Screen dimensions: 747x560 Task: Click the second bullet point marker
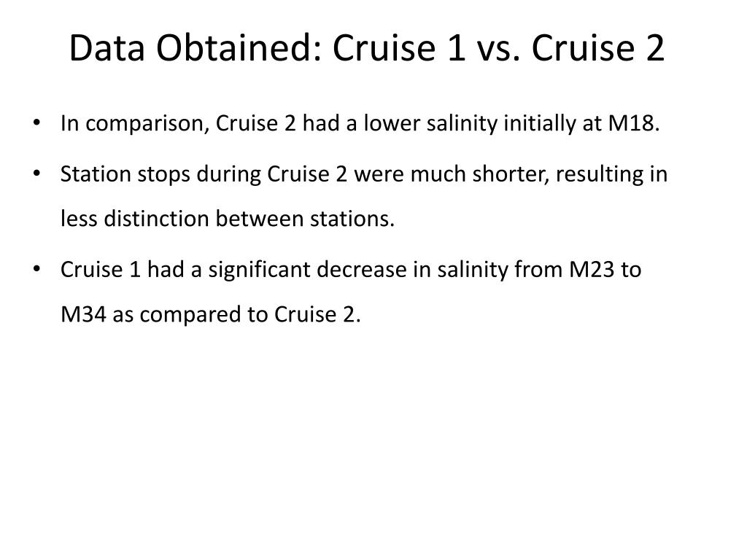36,174
